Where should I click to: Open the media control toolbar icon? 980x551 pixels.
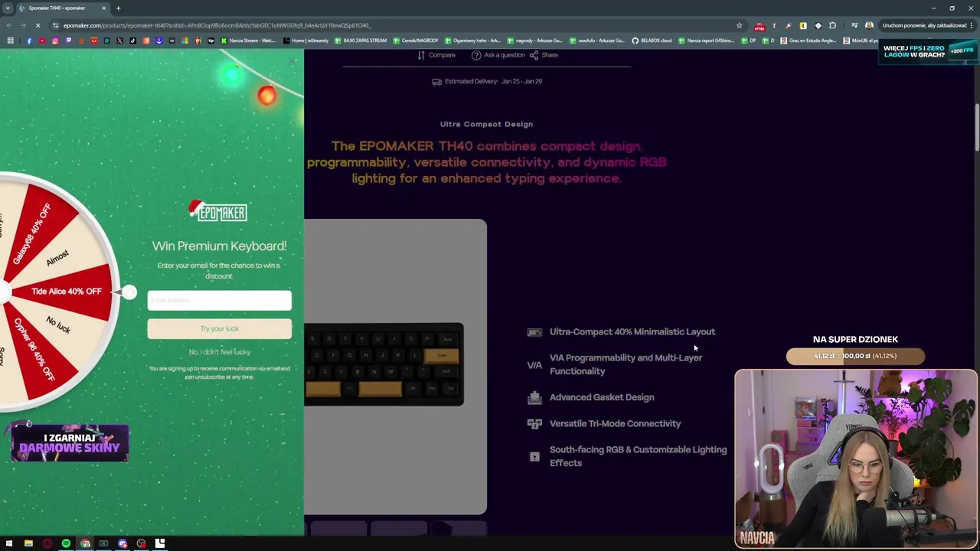click(x=854, y=25)
